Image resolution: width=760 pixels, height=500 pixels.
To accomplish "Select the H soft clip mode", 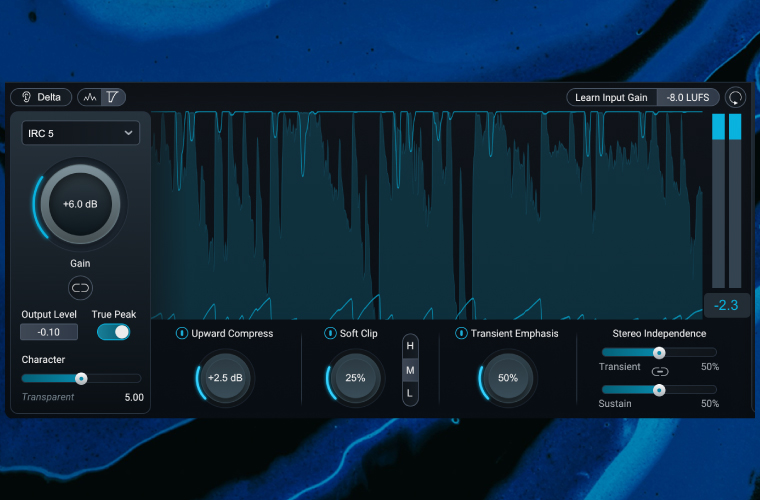I will click(410, 346).
